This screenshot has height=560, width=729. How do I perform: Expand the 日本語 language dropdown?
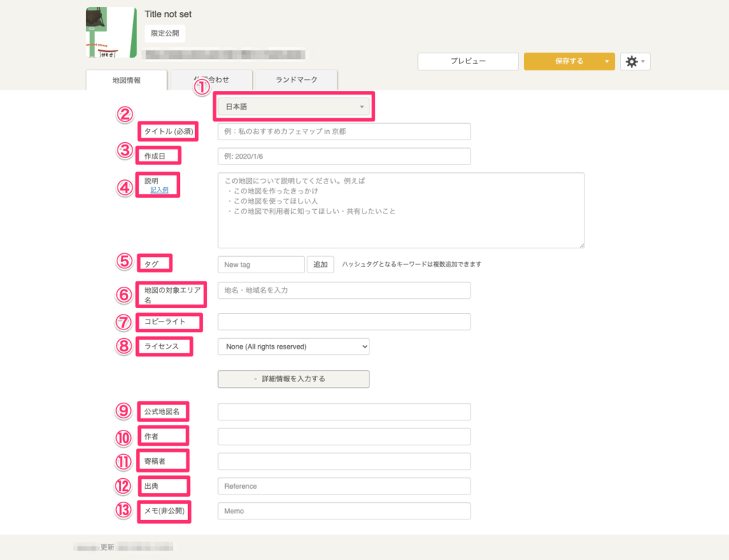tap(293, 107)
